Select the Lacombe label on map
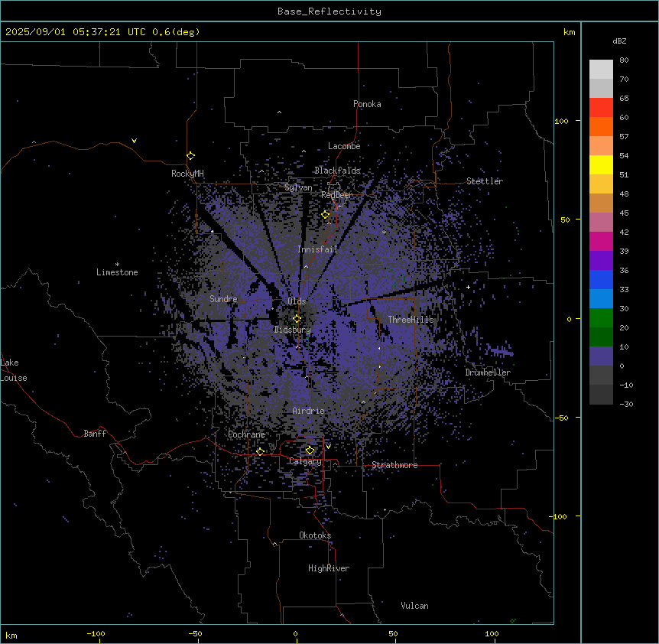The height and width of the screenshot is (644, 659). click(344, 146)
